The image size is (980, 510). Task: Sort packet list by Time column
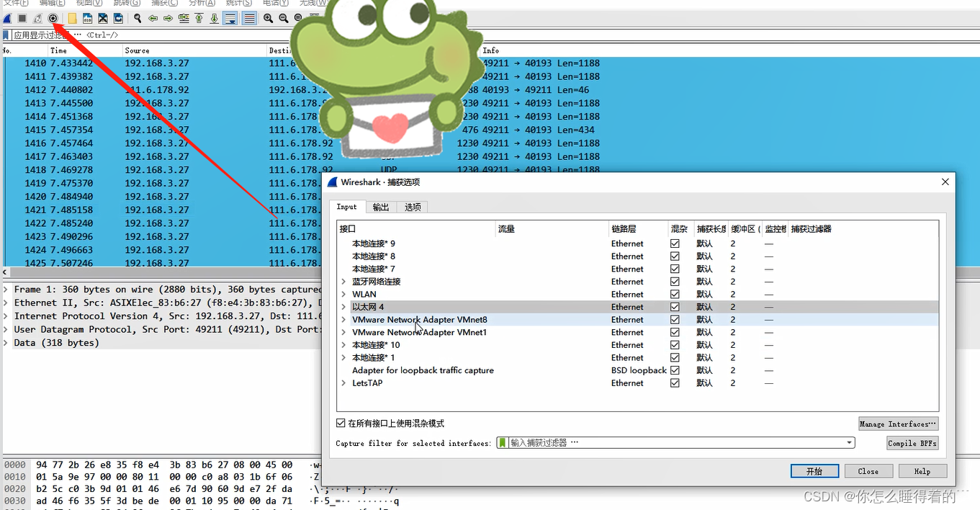pos(85,50)
